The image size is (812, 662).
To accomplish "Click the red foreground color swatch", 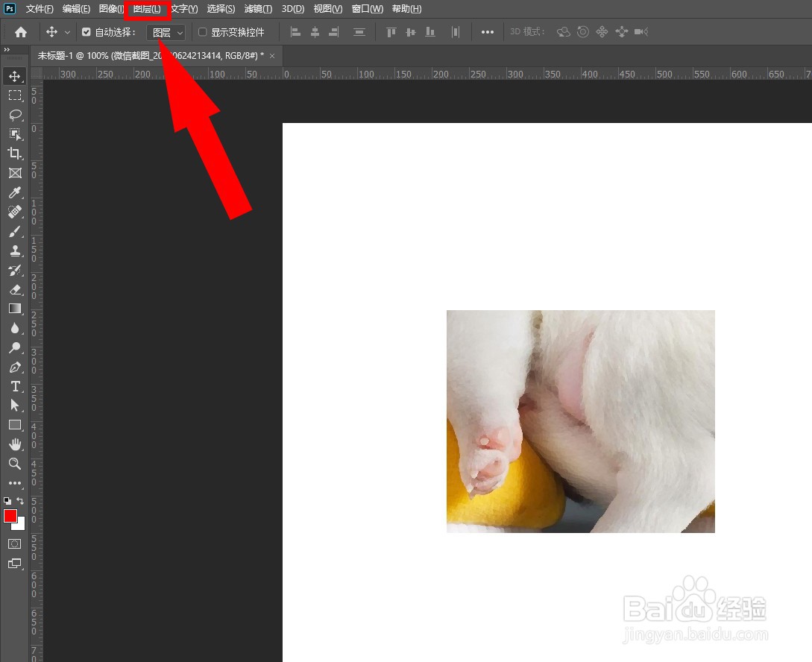I will pos(10,516).
